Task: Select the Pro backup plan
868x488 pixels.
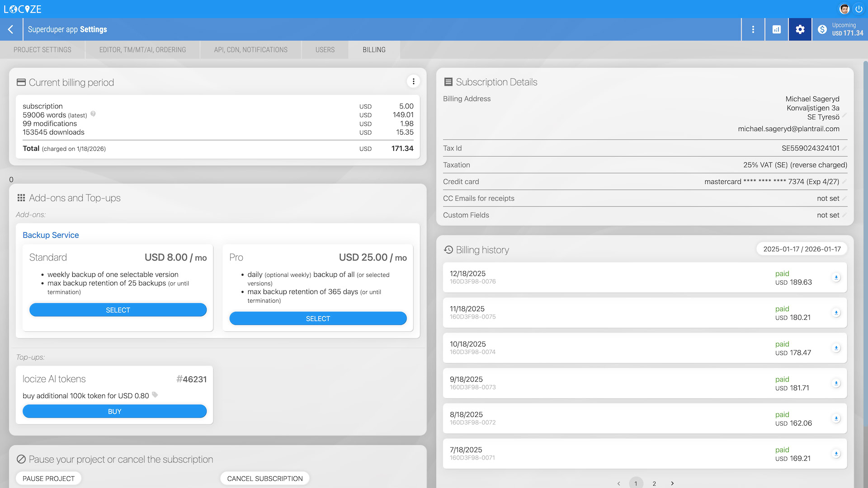Action: tap(318, 319)
